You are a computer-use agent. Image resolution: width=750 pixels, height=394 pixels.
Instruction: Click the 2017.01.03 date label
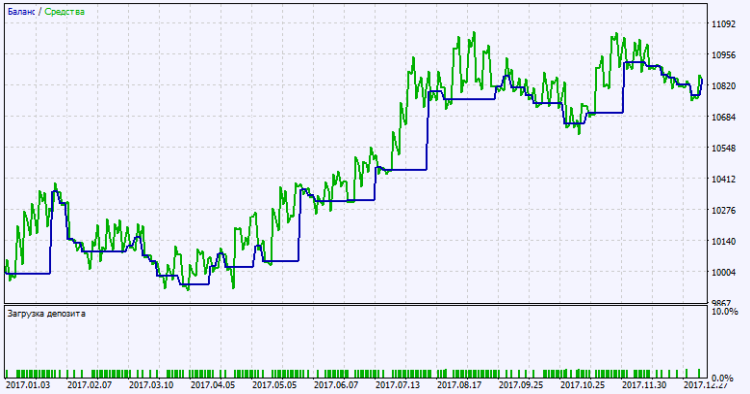pyautogui.click(x=28, y=385)
